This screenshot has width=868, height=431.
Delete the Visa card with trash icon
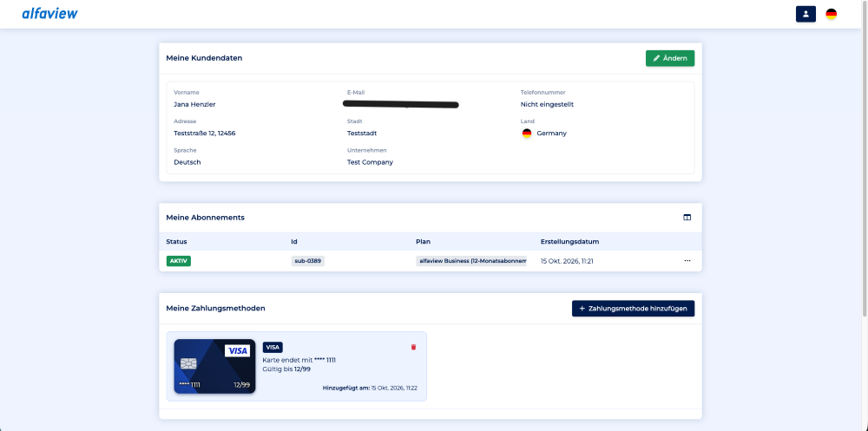(413, 347)
